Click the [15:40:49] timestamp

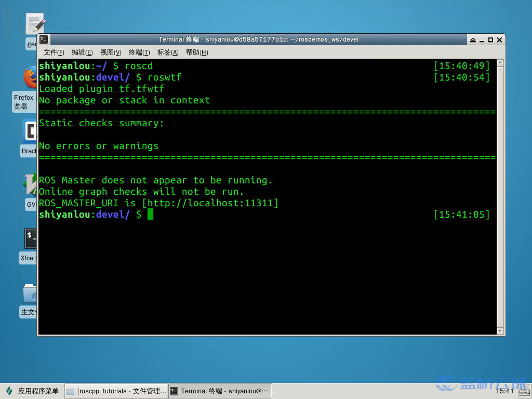462,66
